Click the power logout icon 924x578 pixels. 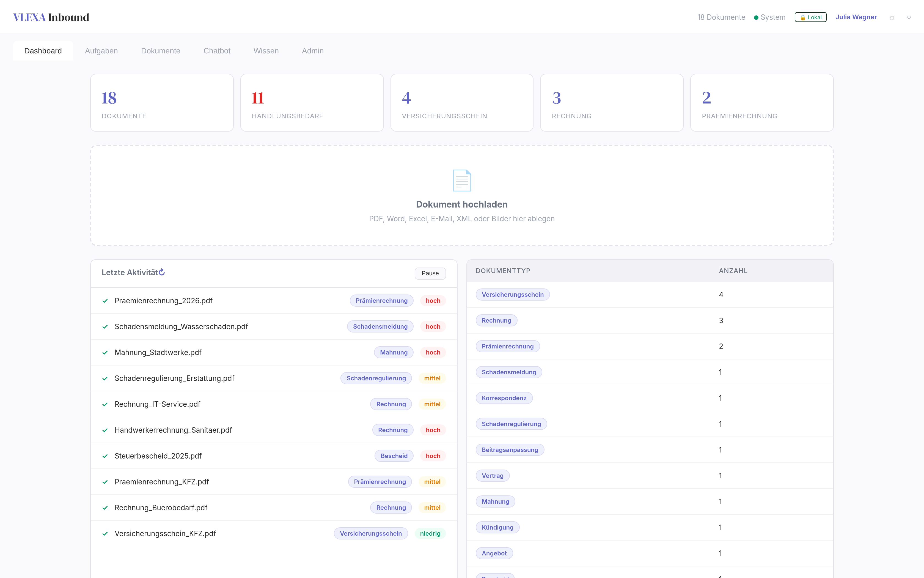click(x=909, y=17)
